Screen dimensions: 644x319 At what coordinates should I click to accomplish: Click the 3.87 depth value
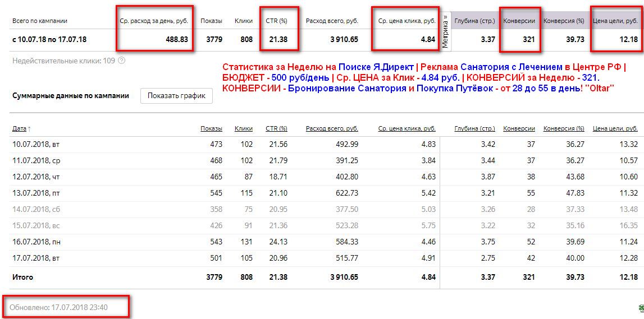pyautogui.click(x=488, y=177)
